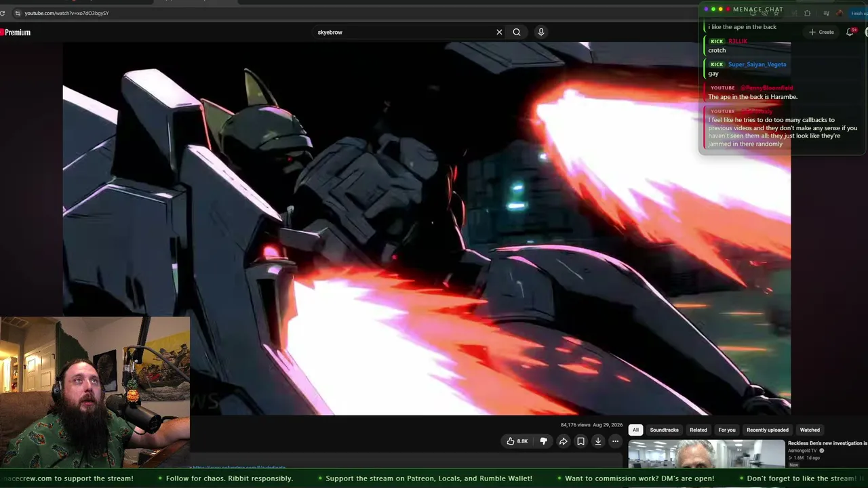Open Reckless Ben investigation video thumbnail
868x488 pixels.
click(x=706, y=454)
